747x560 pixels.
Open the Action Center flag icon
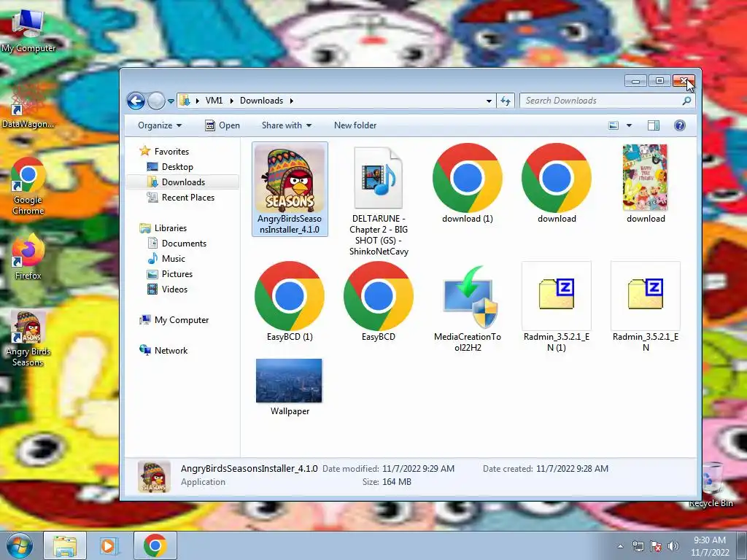click(656, 546)
